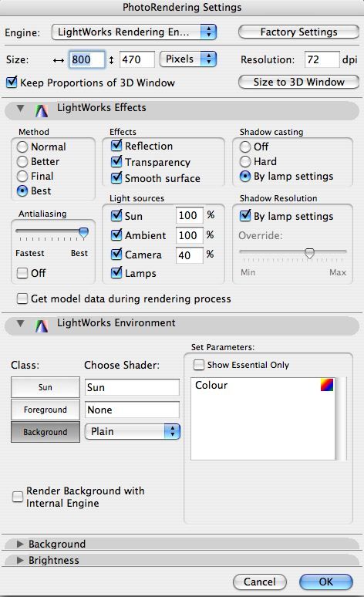Open the Engine dropdown
Image resolution: width=364 pixels, height=597 pixels.
133,32
